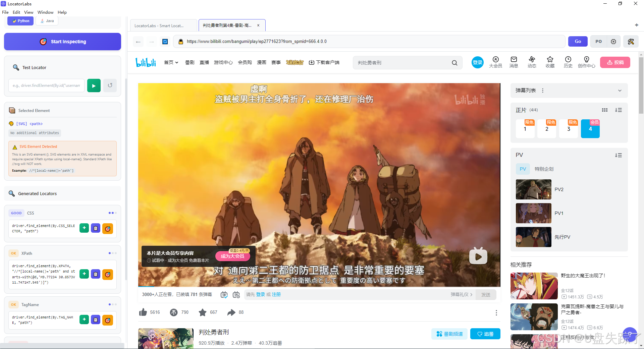Open the 番剧 nav link
This screenshot has width=644, height=349.
pyautogui.click(x=190, y=62)
